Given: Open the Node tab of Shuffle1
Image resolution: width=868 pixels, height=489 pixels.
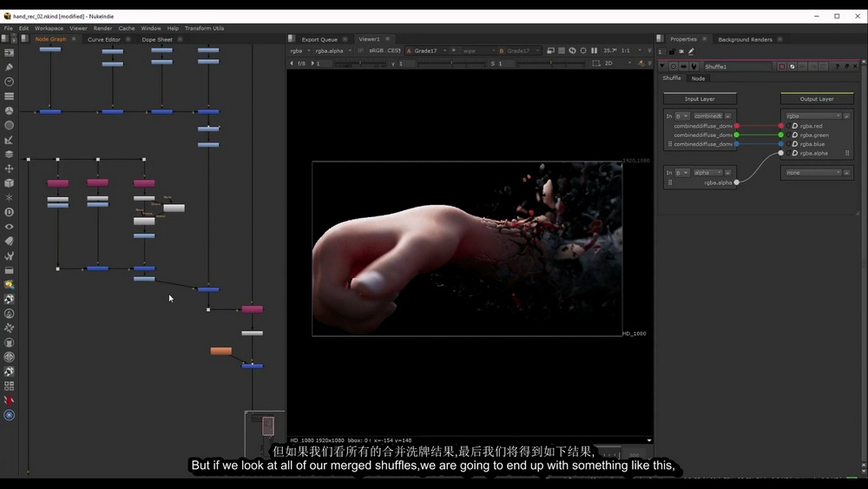Looking at the screenshot, I should [698, 79].
